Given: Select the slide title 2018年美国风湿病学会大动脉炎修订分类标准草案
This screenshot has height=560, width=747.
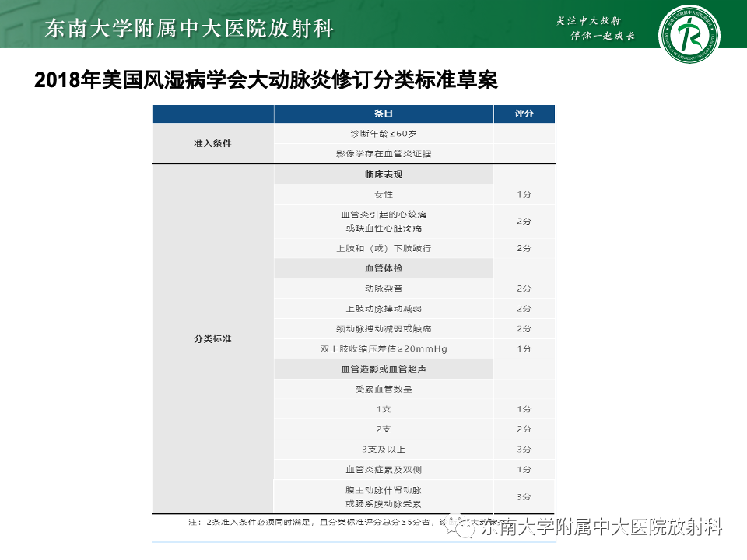Looking at the screenshot, I should (x=266, y=79).
